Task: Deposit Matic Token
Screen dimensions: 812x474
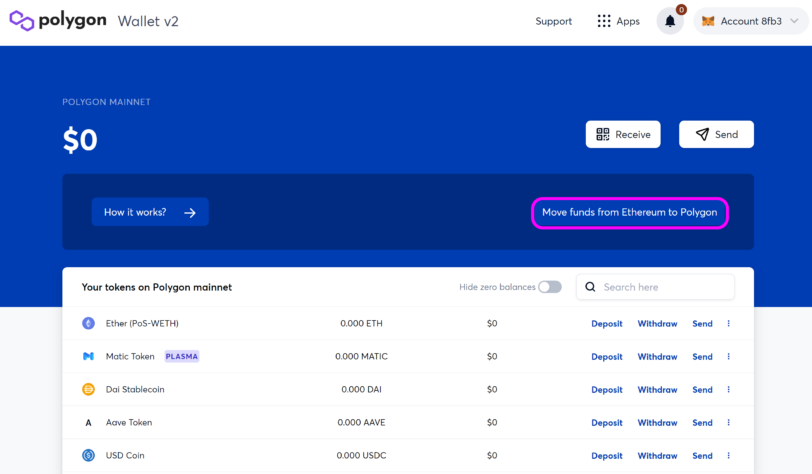Action: (x=606, y=357)
